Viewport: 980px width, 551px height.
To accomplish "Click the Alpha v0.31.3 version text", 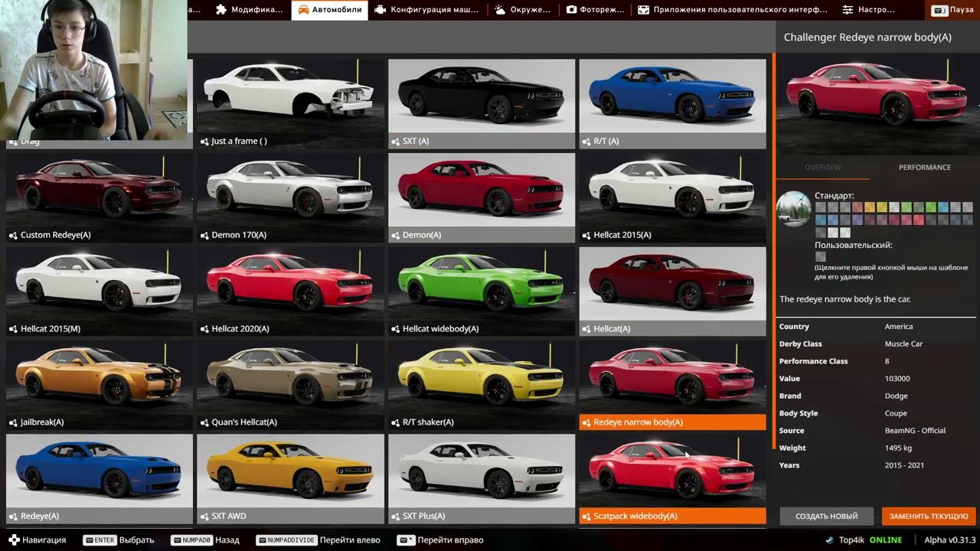I will pos(949,540).
